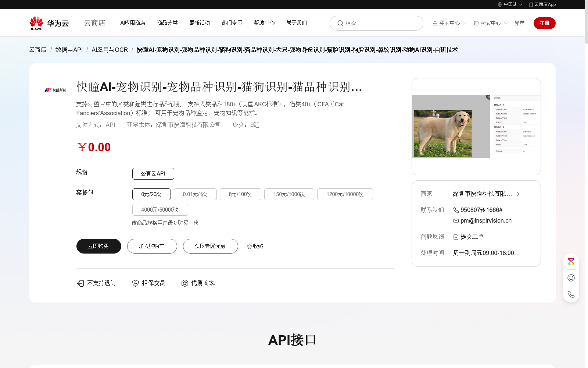This screenshot has width=588, height=368.
Task: Click the mail icon beside pm@inspirvision.cn
Action: tap(456, 221)
